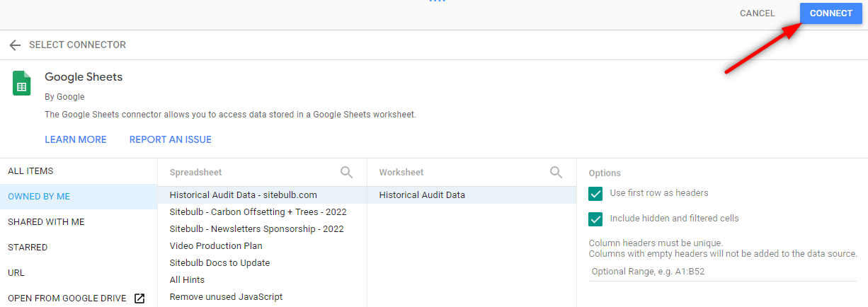Click the Optional Range input field
Image resolution: width=868 pixels, height=307 pixels.
[723, 272]
